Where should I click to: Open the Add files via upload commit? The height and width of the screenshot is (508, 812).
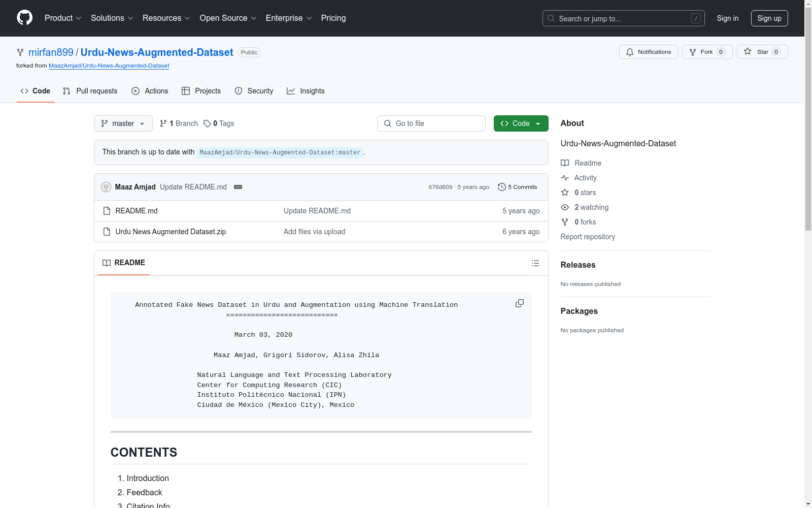point(315,232)
